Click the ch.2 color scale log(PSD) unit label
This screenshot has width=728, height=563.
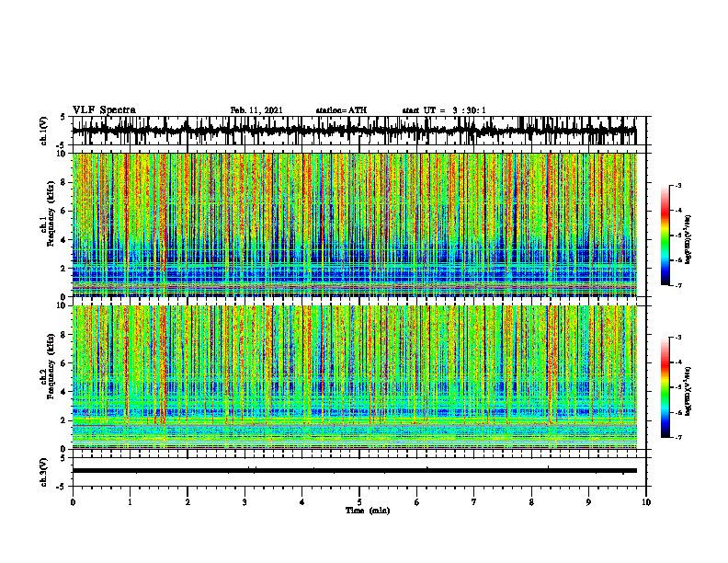[688, 392]
